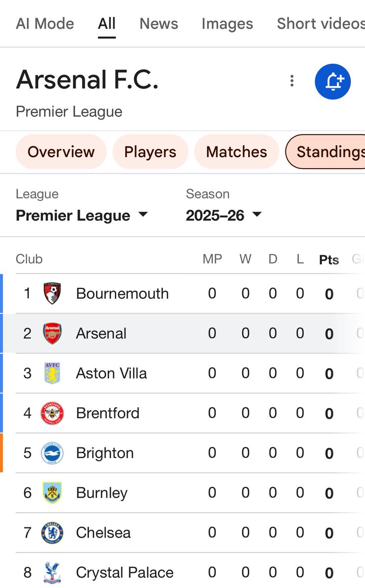
Task: Open the Premier League league dropdown
Action: click(81, 216)
